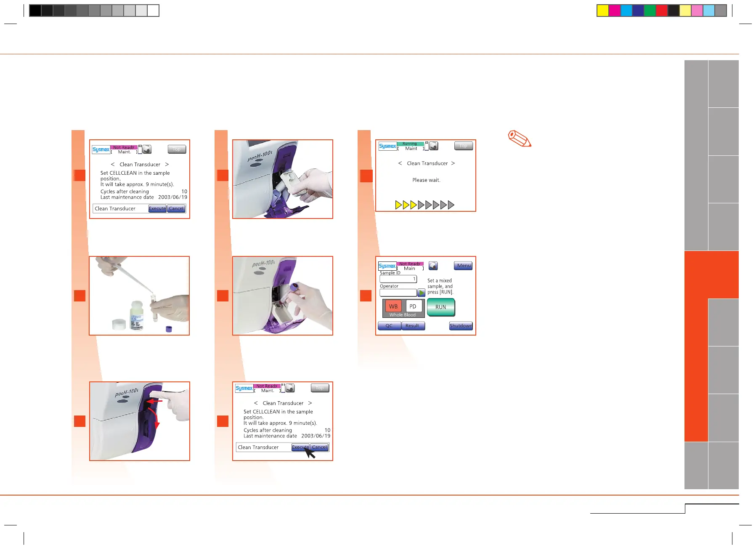Tap the Shutdown button
Image resolution: width=756 pixels, height=549 pixels.
click(461, 325)
